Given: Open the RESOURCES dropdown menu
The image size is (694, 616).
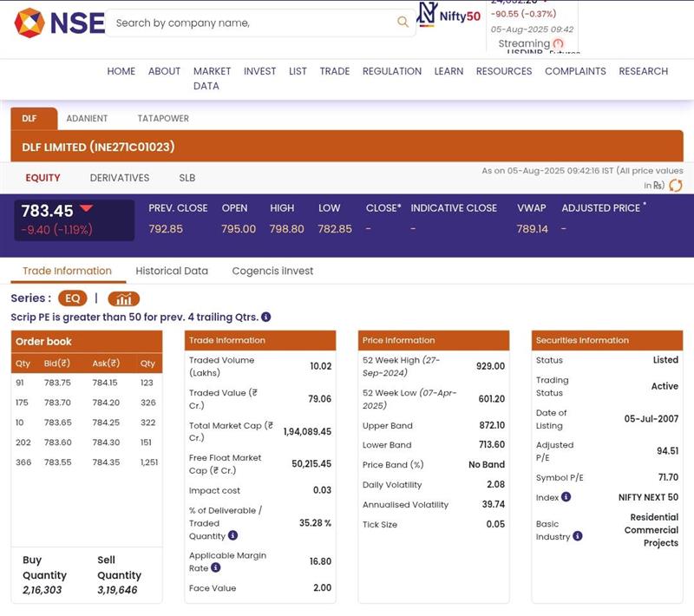Looking at the screenshot, I should (x=503, y=71).
